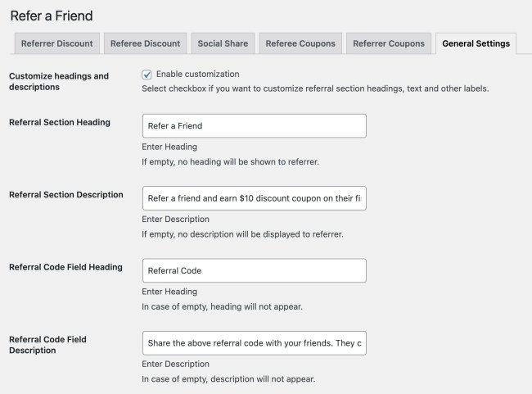This screenshot has width=532, height=394.
Task: Uncheck the Enable customization checkbox
Action: click(x=147, y=75)
